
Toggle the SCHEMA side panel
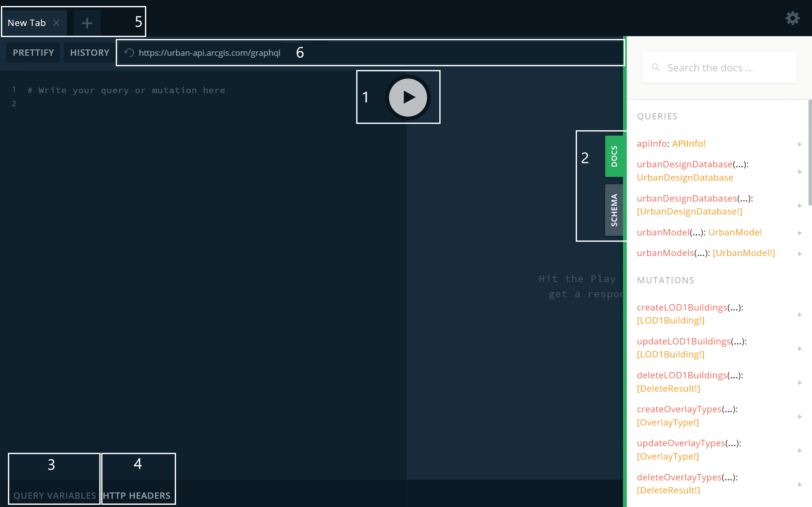(x=614, y=209)
